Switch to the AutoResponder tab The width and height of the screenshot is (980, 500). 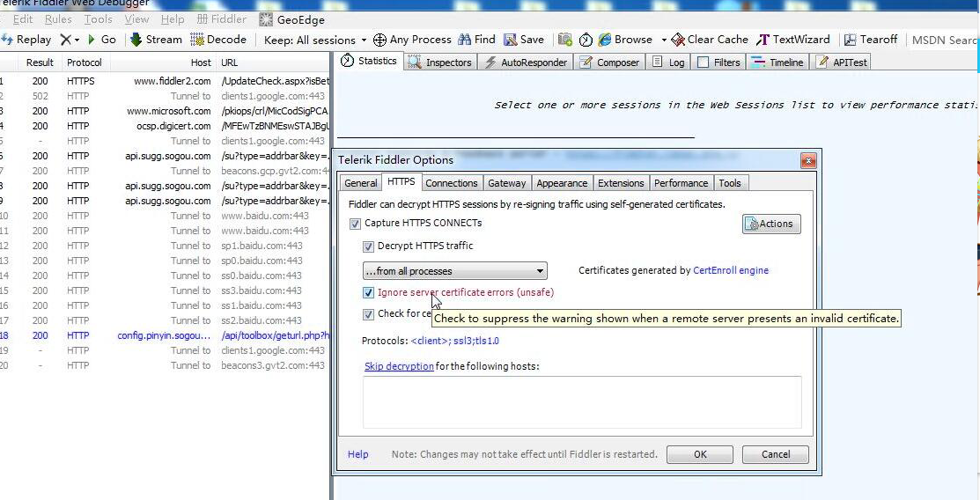point(526,62)
